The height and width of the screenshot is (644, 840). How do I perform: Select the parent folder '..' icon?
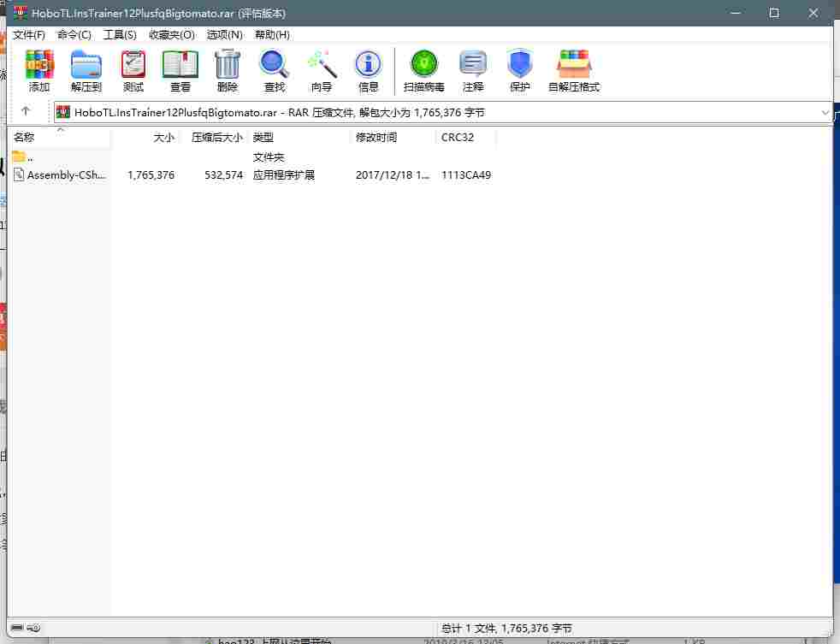point(19,157)
